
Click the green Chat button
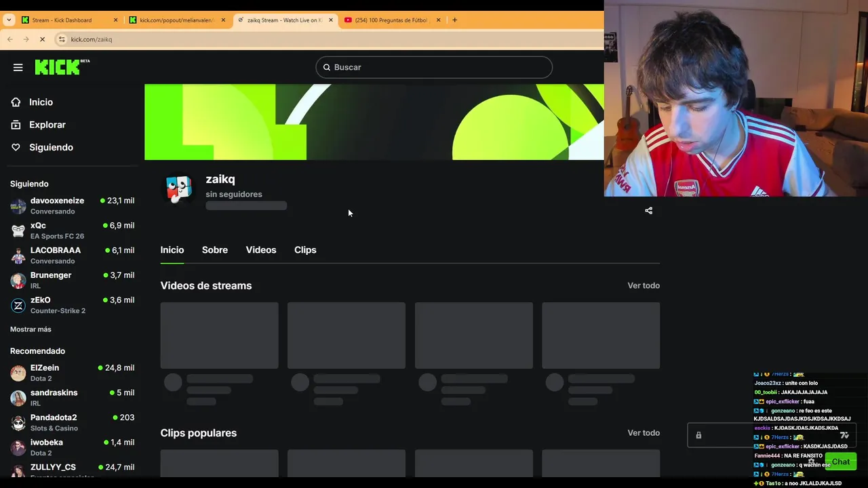pos(841,462)
